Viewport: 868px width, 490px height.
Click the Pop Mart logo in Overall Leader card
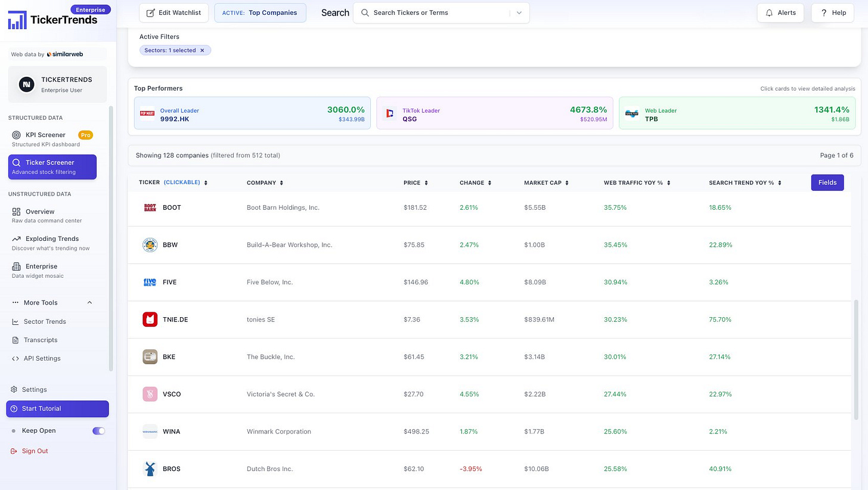click(147, 113)
